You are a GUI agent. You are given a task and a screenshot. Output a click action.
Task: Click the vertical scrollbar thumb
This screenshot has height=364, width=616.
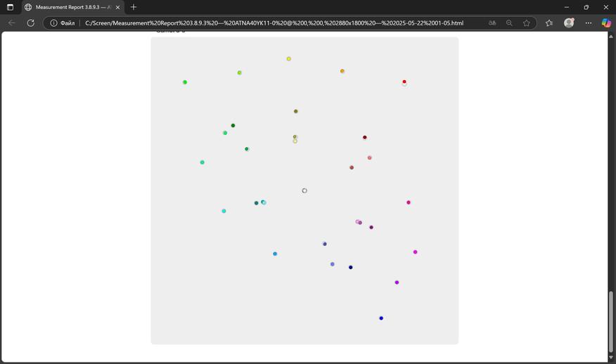click(611, 321)
